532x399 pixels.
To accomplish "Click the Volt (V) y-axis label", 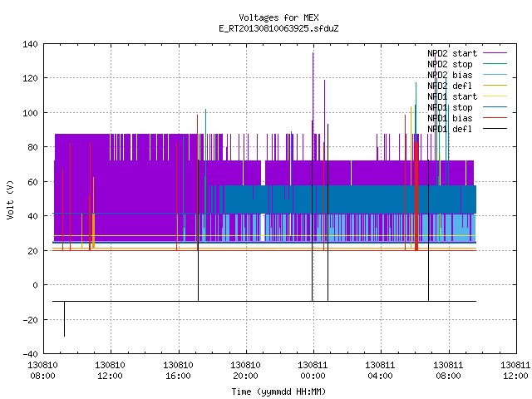I will [x=10, y=199].
